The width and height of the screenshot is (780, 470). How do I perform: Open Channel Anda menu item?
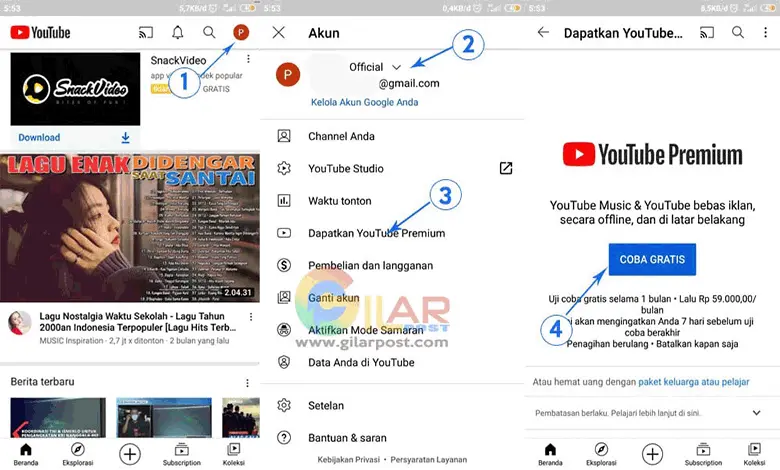click(391, 136)
